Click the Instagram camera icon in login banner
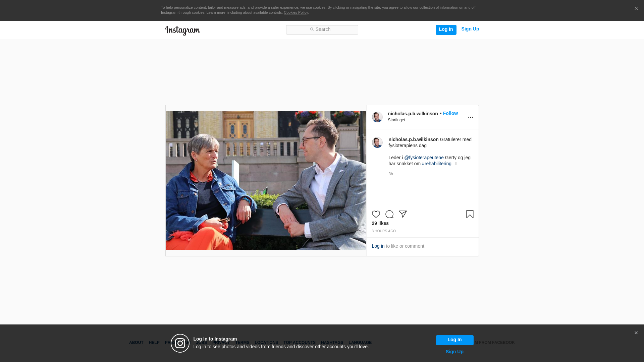The image size is (644, 362). click(x=180, y=343)
